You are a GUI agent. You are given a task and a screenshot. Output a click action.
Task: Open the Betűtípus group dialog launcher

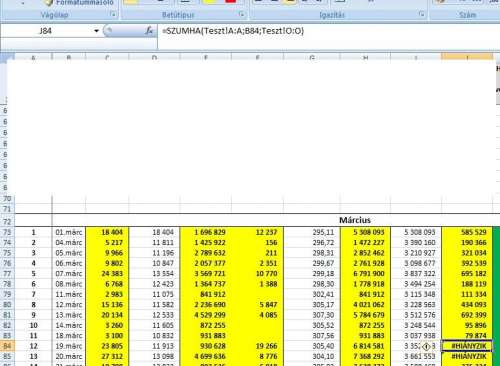pos(241,14)
